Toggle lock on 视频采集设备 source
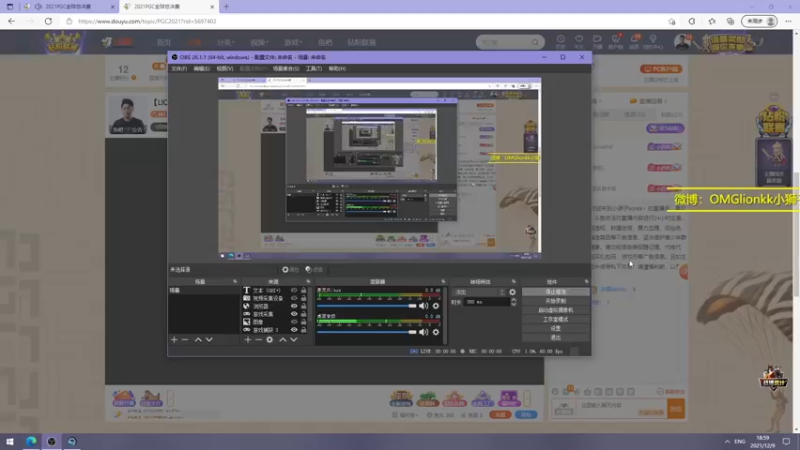Image resolution: width=800 pixels, height=450 pixels. (x=304, y=298)
